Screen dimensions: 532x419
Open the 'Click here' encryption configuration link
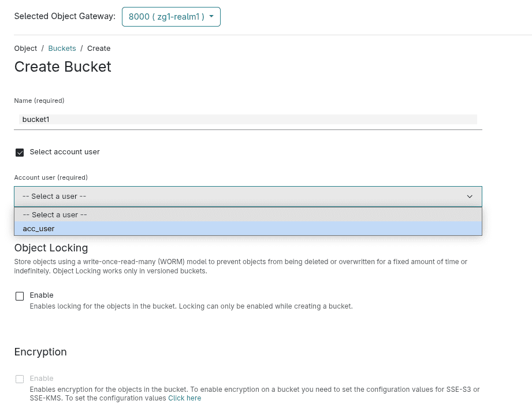click(184, 398)
